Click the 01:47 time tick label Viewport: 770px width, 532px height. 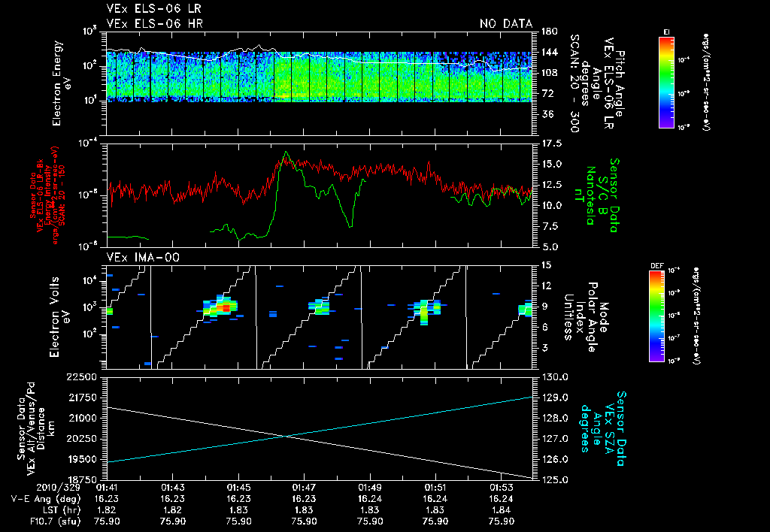304,488
